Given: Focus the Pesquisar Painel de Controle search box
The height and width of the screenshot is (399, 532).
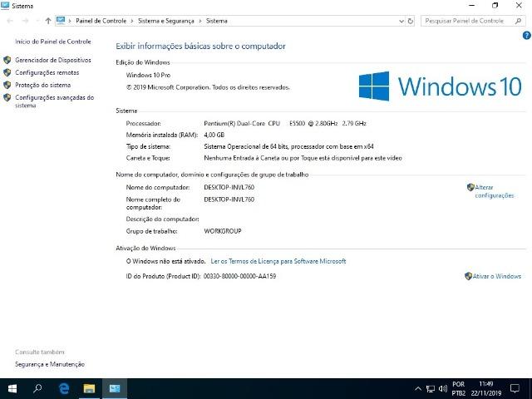Looking at the screenshot, I should 473,21.
